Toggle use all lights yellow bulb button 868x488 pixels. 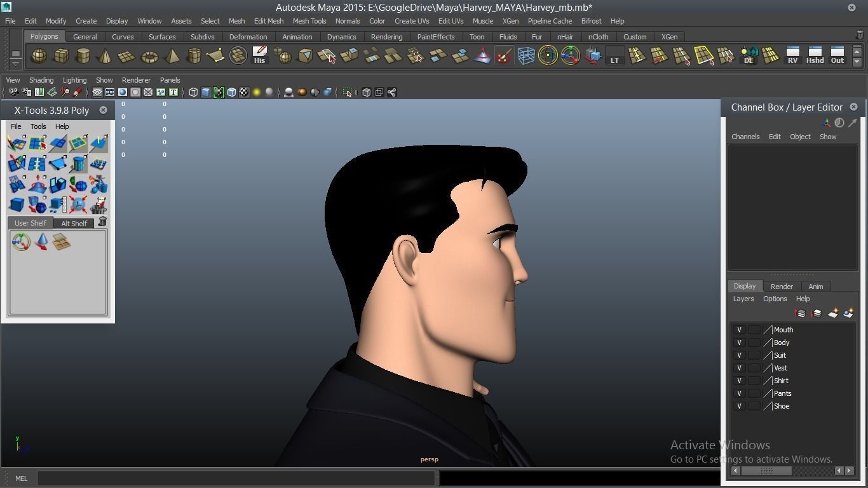[x=257, y=92]
